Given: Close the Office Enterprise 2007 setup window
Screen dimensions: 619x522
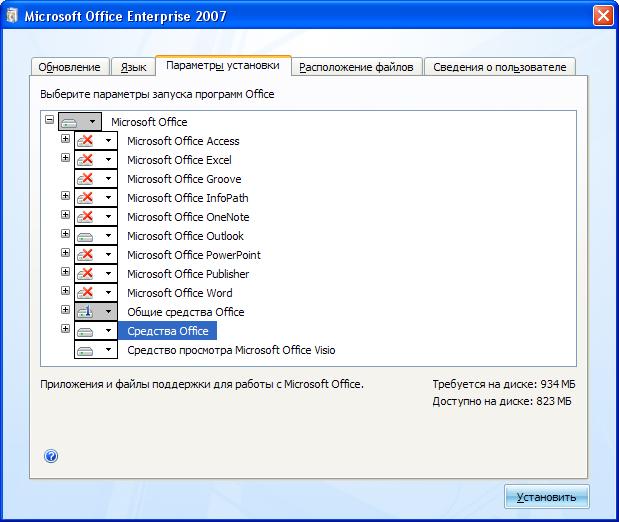Looking at the screenshot, I should click(602, 16).
